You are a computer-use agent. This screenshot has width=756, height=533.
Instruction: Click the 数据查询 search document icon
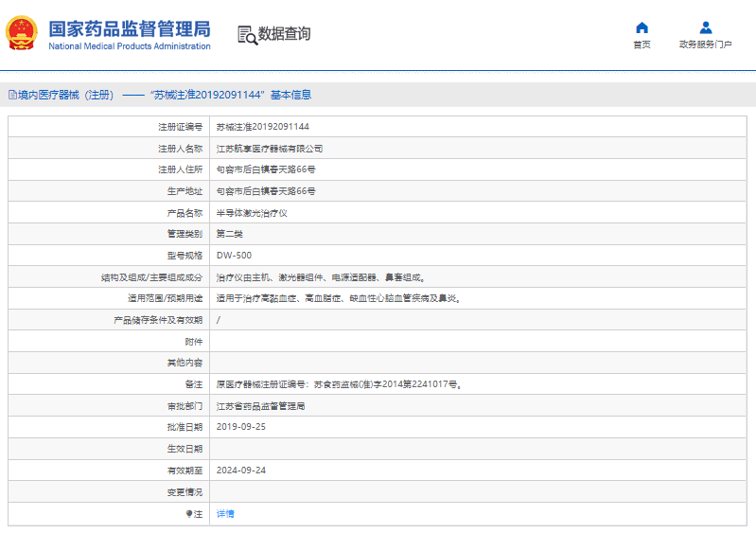point(247,35)
